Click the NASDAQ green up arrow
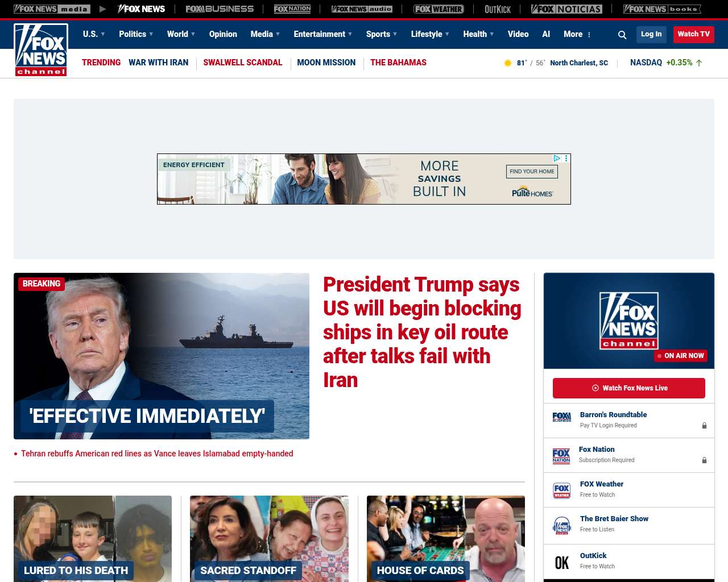728x582 pixels. (x=699, y=63)
